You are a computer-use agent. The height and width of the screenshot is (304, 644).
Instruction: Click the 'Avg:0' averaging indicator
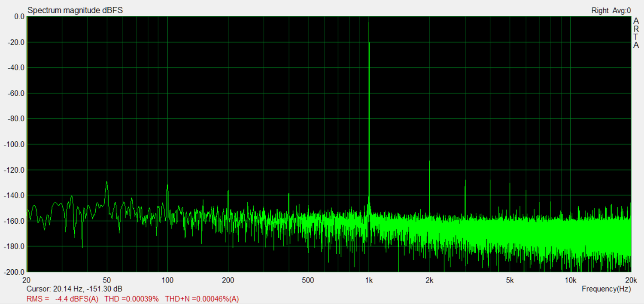(622, 10)
